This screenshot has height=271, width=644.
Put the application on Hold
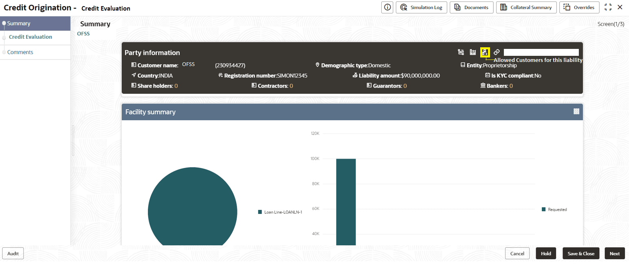point(546,253)
